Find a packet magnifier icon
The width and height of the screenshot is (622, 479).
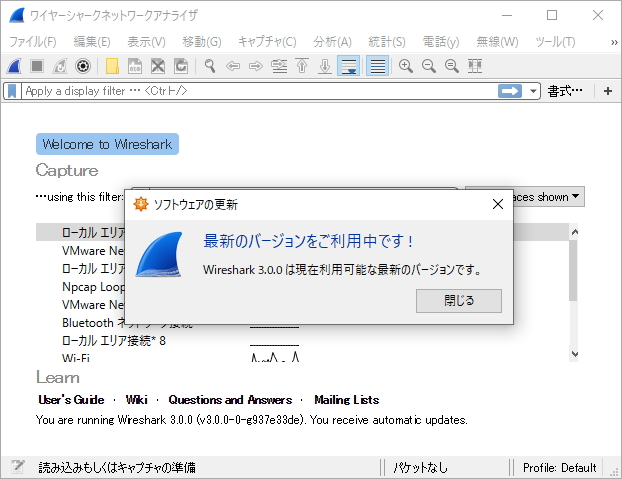(x=210, y=66)
